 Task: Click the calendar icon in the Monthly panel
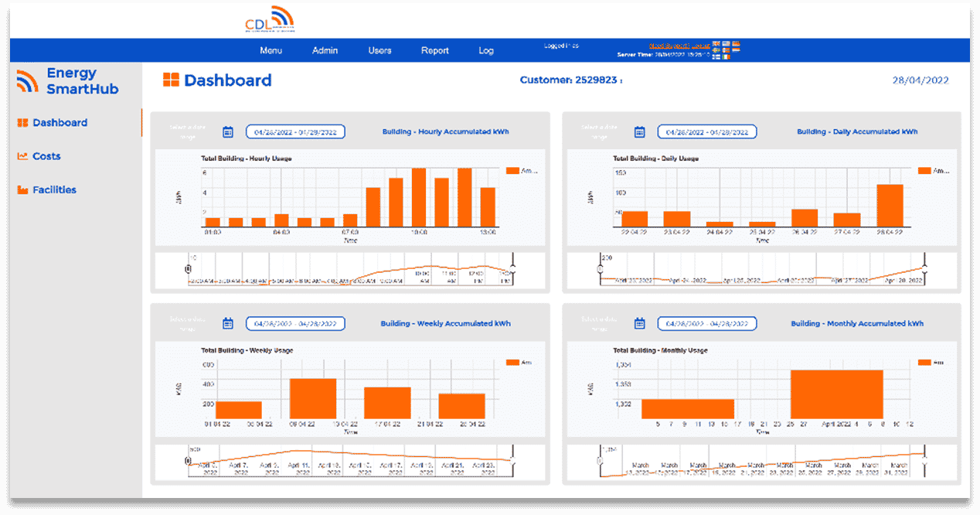(639, 324)
